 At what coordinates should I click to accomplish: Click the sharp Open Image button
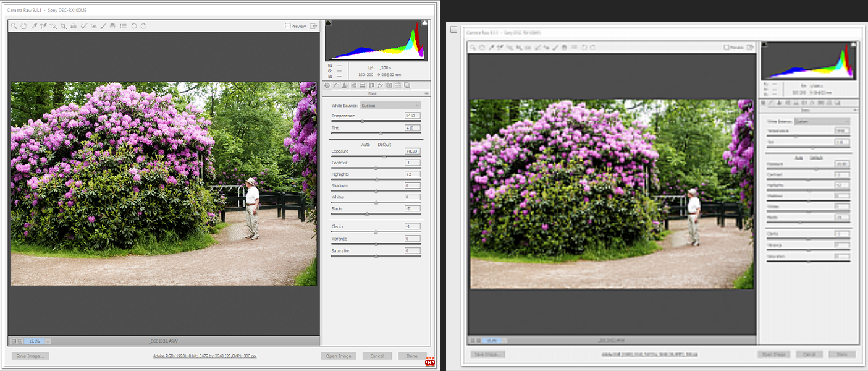pos(339,356)
